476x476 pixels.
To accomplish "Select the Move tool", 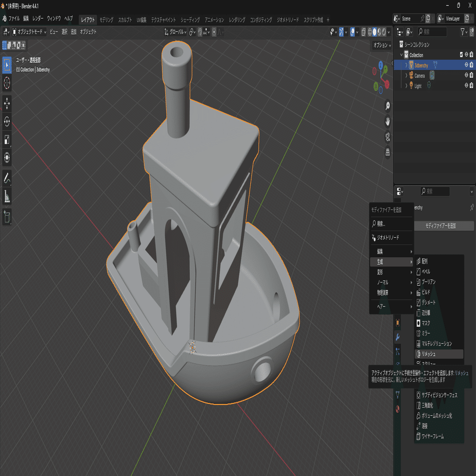I will coord(7,103).
